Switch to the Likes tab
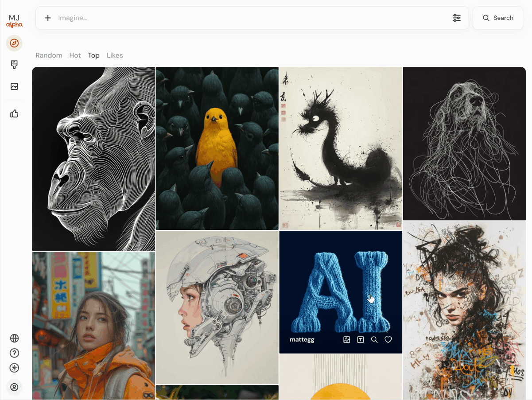532x400 pixels. coord(115,55)
